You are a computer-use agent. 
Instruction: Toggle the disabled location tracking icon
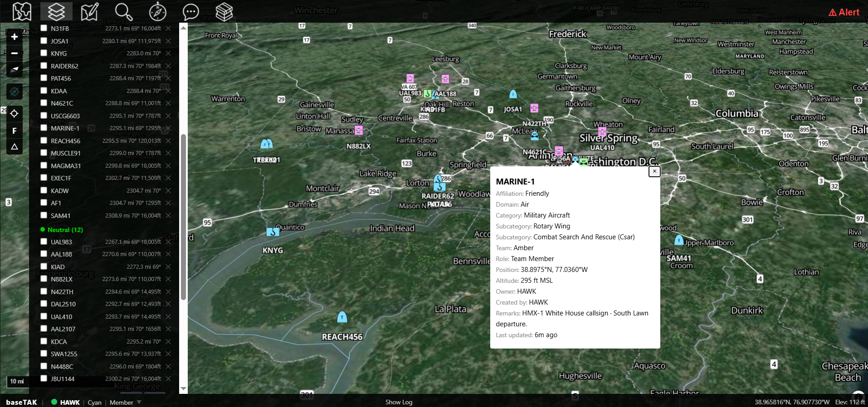[x=15, y=92]
